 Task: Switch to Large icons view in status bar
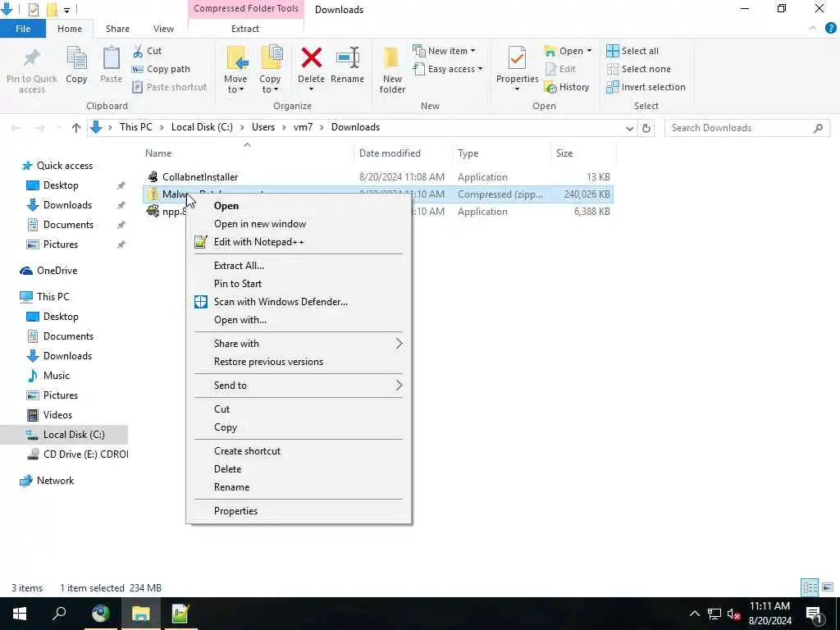point(828,587)
